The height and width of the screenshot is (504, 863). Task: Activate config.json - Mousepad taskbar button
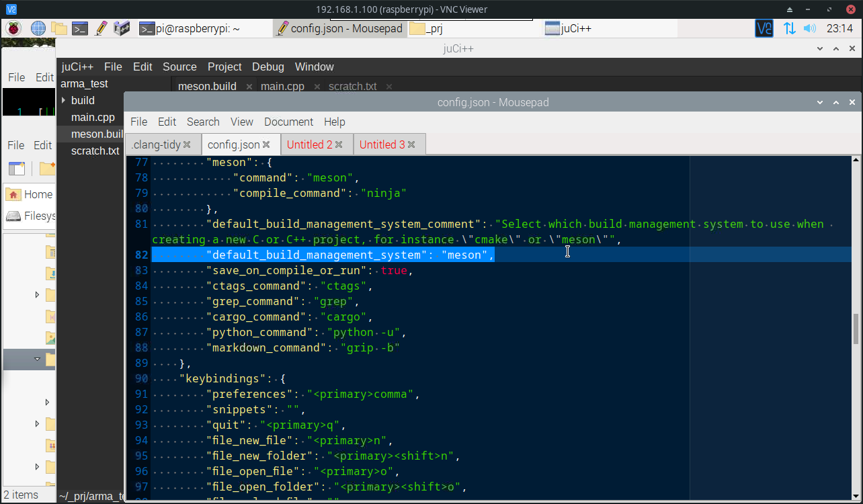point(339,28)
